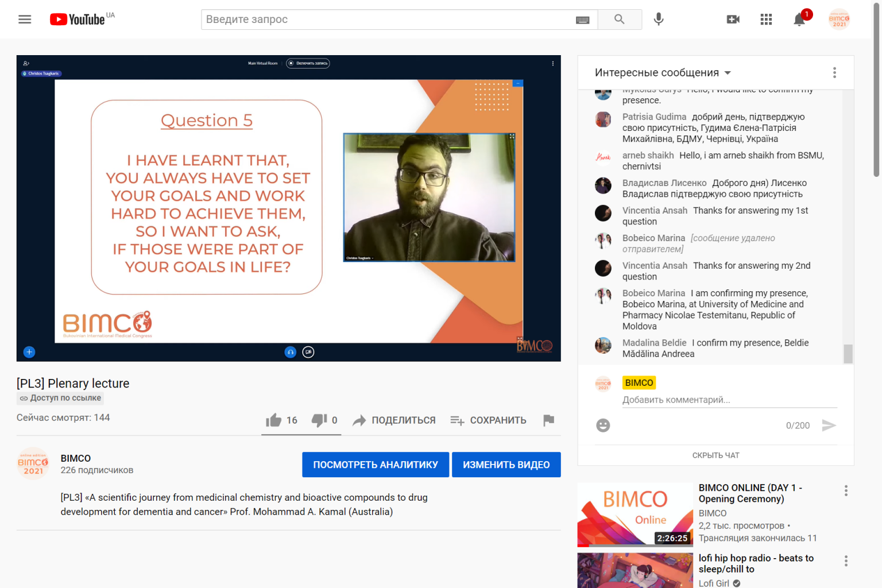Start voice search with microphone icon
Viewport: 882px width, 588px height.
click(x=659, y=20)
